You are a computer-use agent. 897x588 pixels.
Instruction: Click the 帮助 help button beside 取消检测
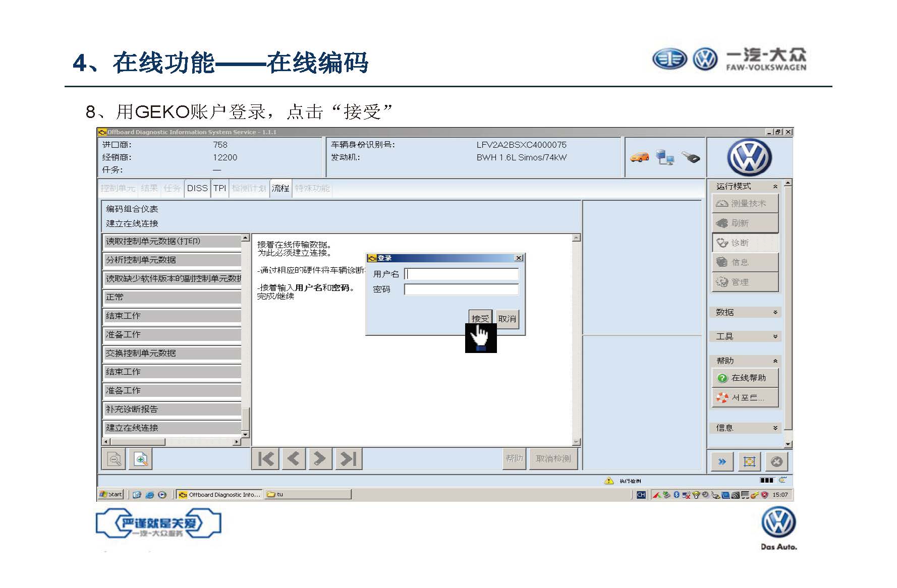point(514,458)
